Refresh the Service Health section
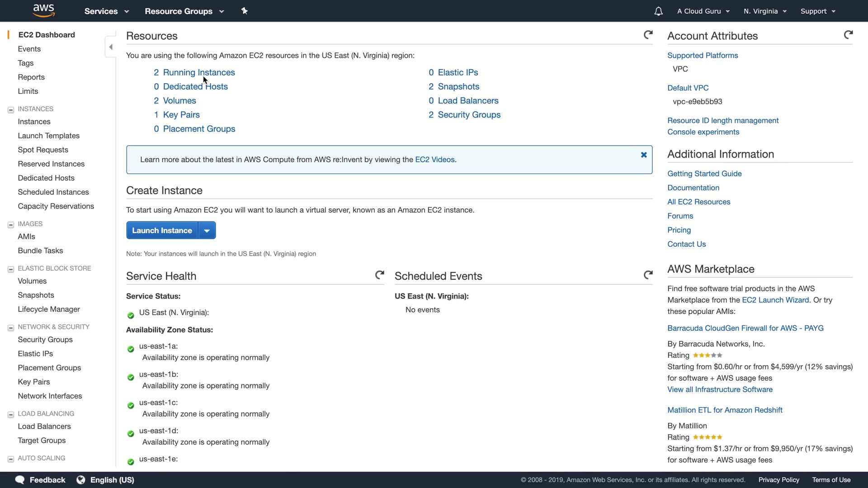Image resolution: width=868 pixels, height=488 pixels. (x=379, y=275)
